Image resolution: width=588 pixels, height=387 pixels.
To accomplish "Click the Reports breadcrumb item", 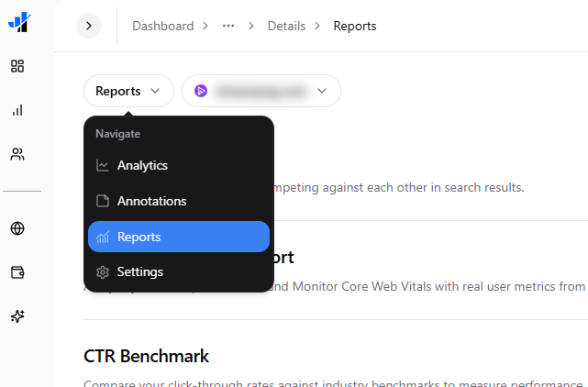I will click(x=354, y=26).
